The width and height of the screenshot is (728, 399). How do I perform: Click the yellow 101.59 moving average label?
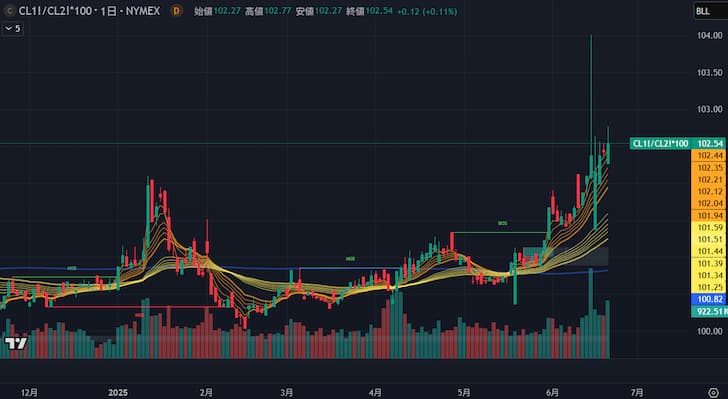click(709, 228)
